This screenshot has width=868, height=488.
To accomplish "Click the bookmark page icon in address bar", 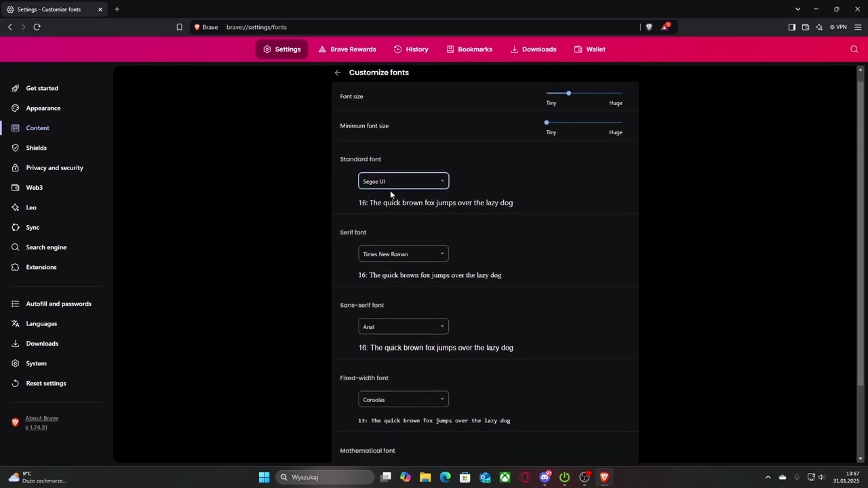I will 179,27.
